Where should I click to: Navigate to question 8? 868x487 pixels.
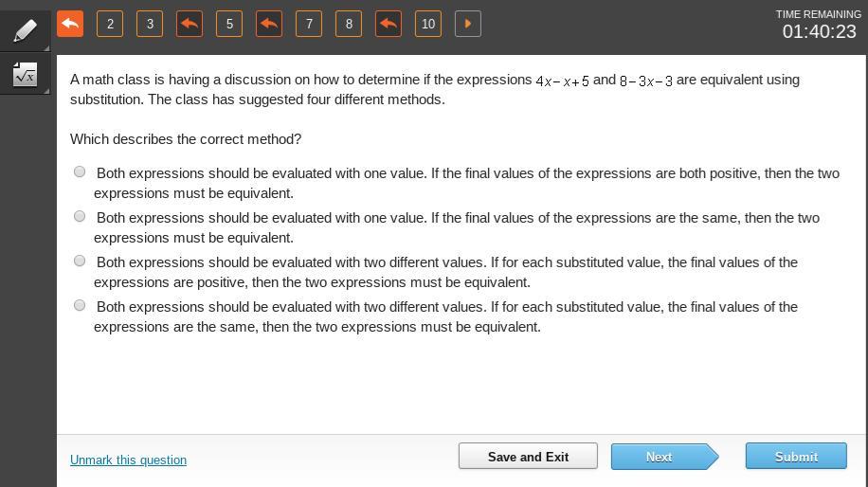click(349, 24)
